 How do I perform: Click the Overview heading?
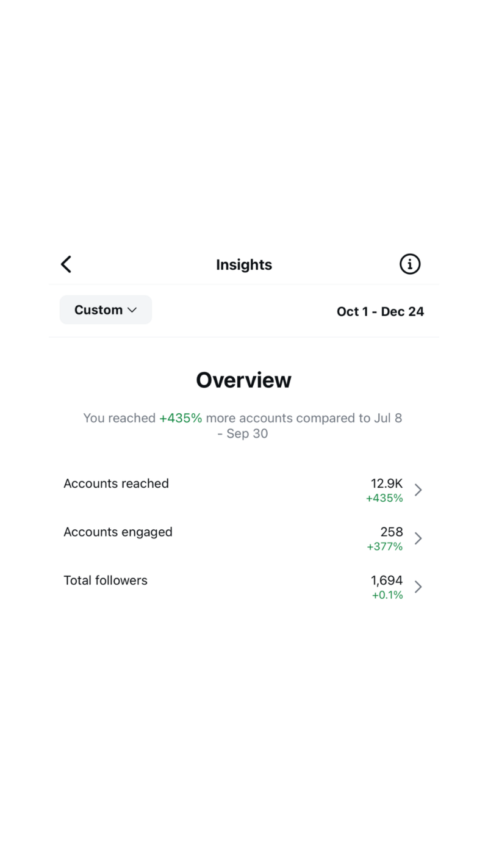(x=244, y=380)
